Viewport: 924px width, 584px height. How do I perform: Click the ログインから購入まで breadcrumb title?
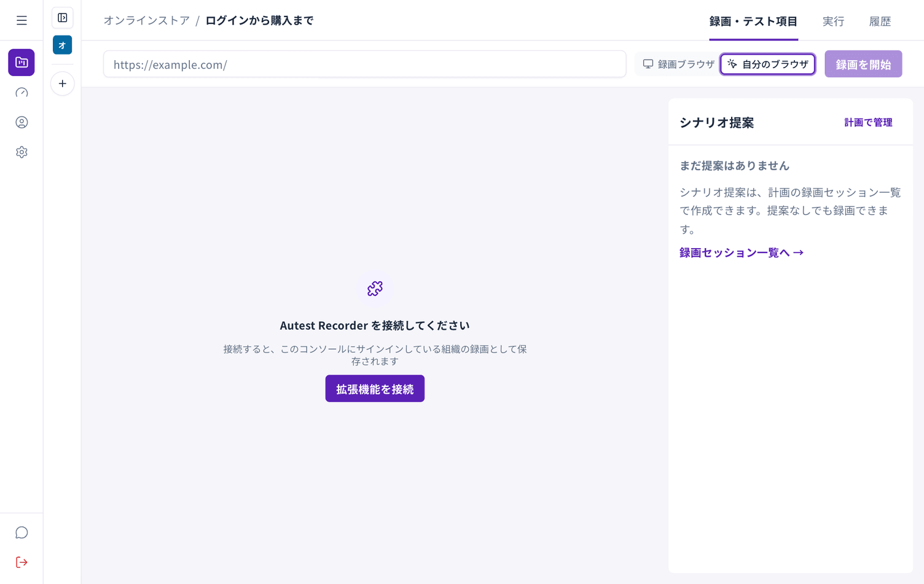point(259,20)
